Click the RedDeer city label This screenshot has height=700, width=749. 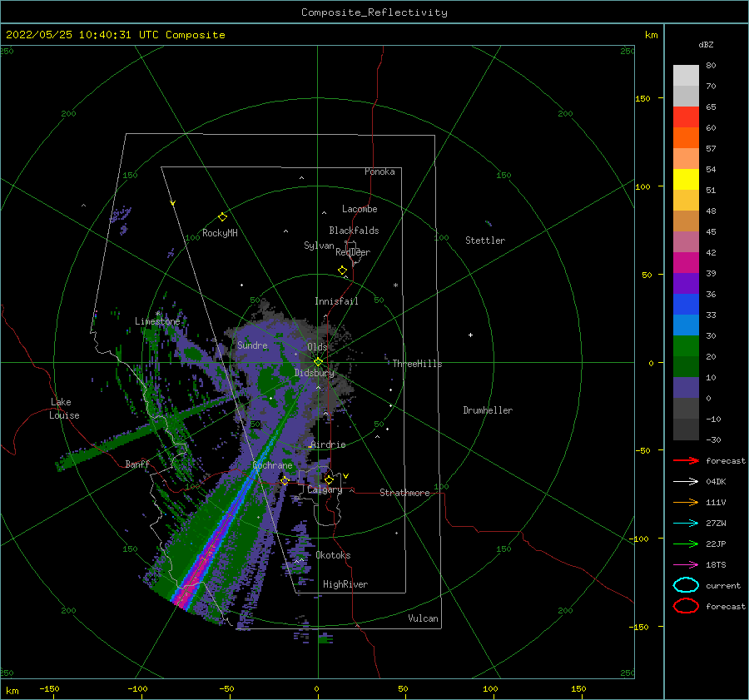point(353,252)
